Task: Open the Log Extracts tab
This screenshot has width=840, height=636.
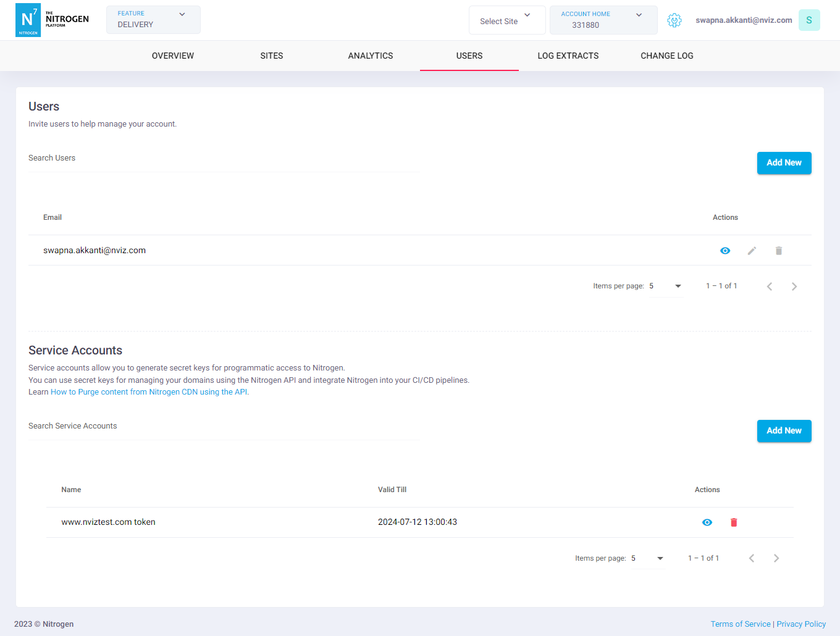Action: [568, 56]
